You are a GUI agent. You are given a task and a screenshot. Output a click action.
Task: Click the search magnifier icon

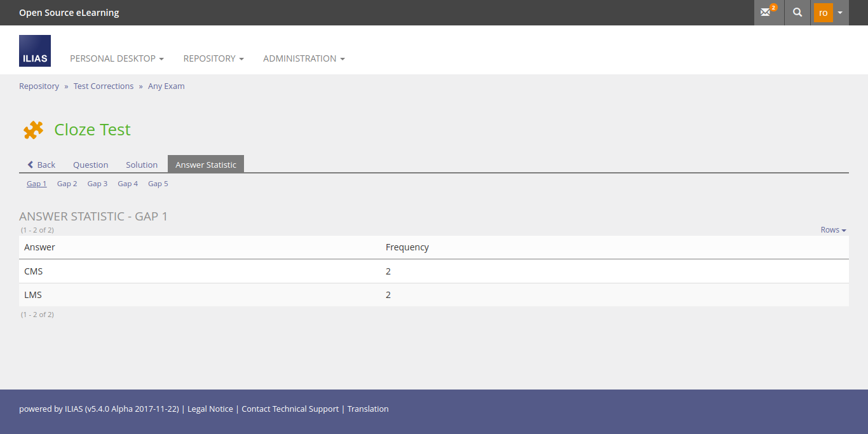797,13
